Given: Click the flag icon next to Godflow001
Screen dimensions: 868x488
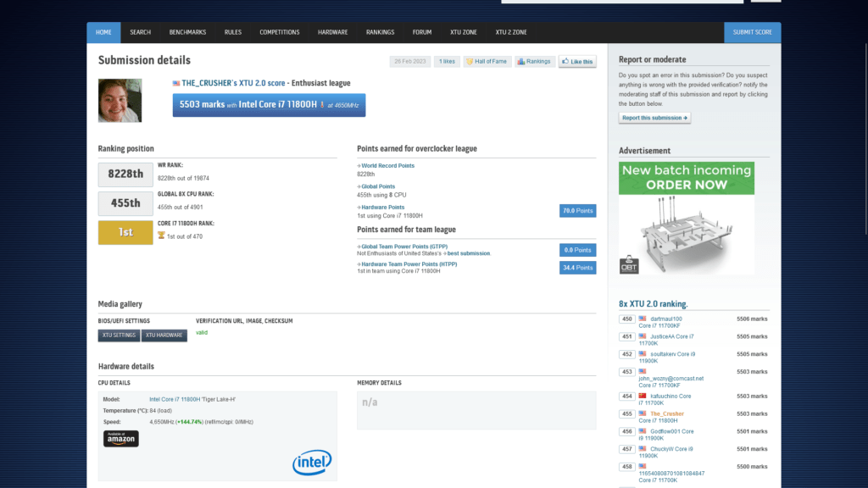Looking at the screenshot, I should [x=643, y=431].
